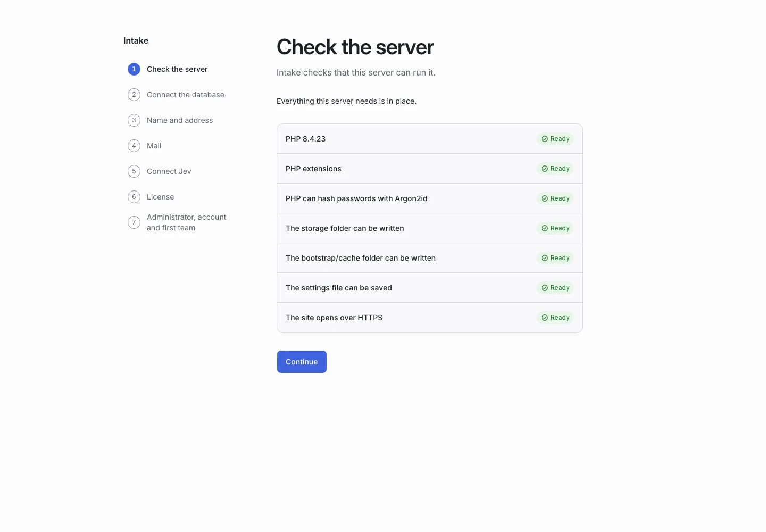The height and width of the screenshot is (532, 766).
Task: Select Administrator, account and first team step
Action: pos(187,222)
